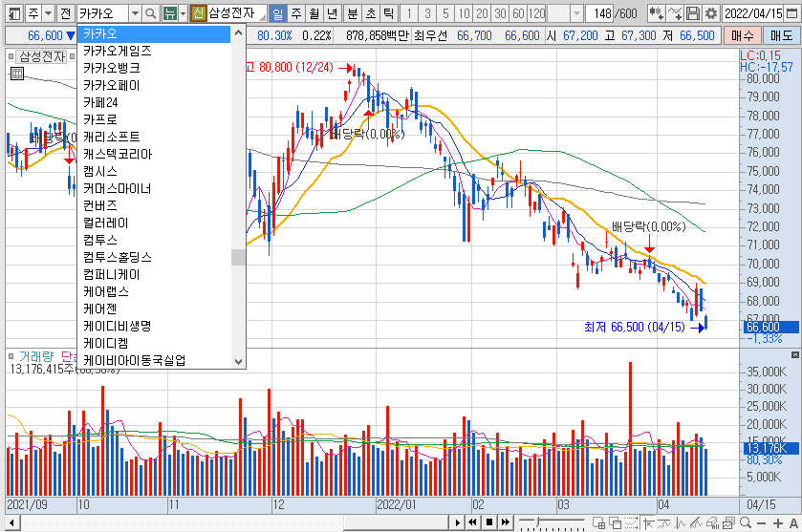Switch to the 년 yearly period
Screen dimensions: 802x532
pos(333,13)
